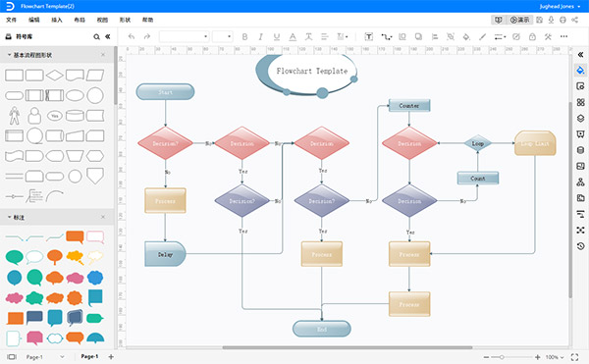Click the share icon in top right
Image resolution: width=589 pixels, height=364 pixels.
coord(574,20)
